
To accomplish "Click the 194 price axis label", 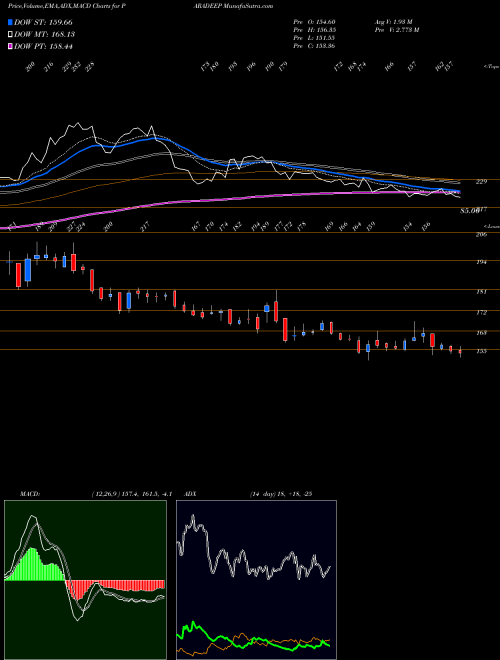I will coord(481,262).
